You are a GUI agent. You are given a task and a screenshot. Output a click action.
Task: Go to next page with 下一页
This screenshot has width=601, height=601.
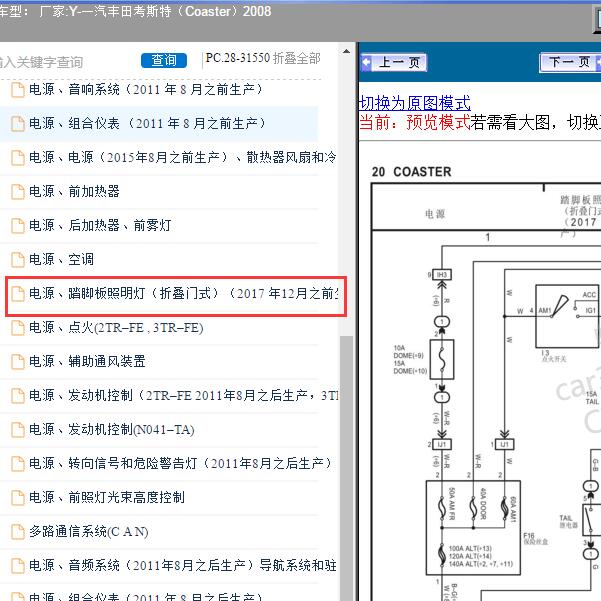(570, 62)
